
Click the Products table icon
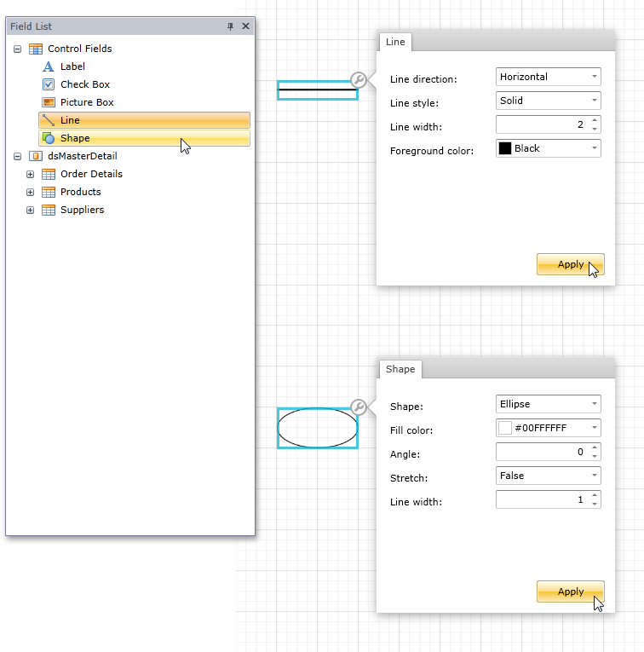point(49,192)
